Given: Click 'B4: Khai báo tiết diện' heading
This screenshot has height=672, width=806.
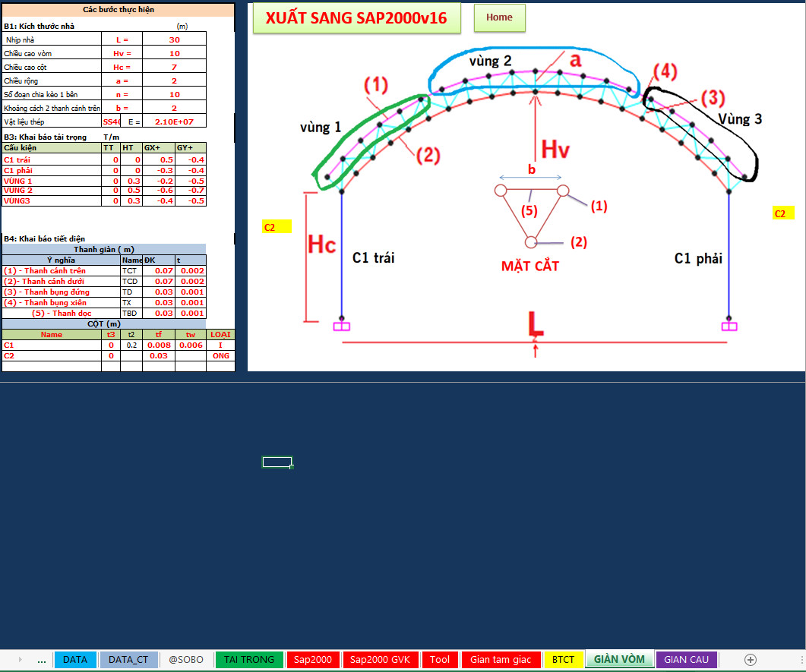Looking at the screenshot, I should pos(44,239).
